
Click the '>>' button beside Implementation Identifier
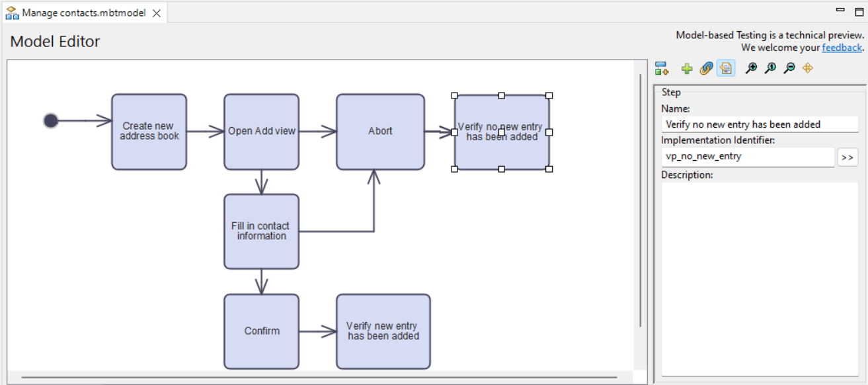(848, 157)
